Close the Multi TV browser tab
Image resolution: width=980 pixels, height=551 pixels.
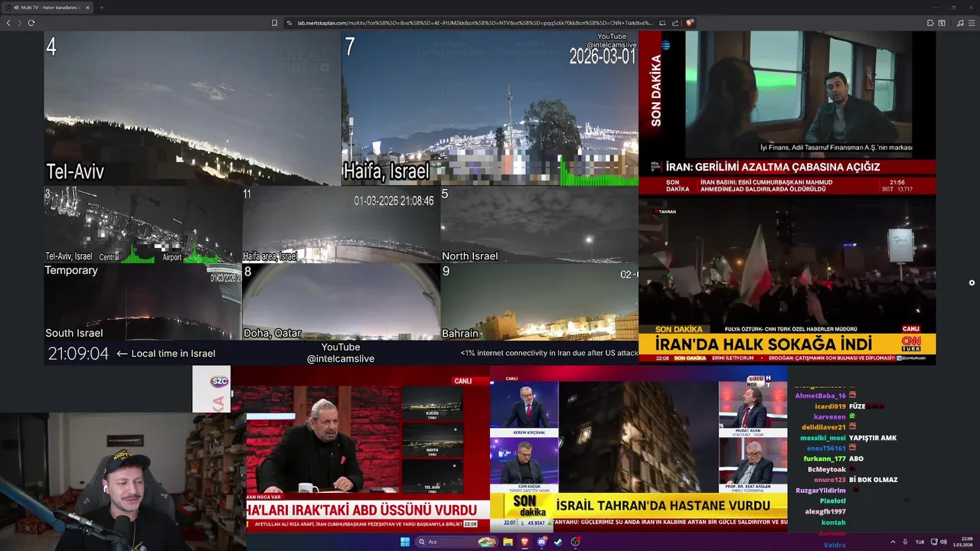pos(87,8)
